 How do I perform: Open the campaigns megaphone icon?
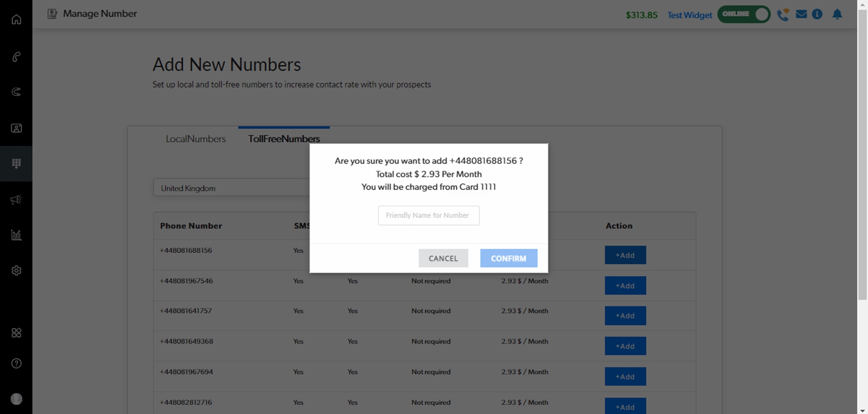(16, 200)
